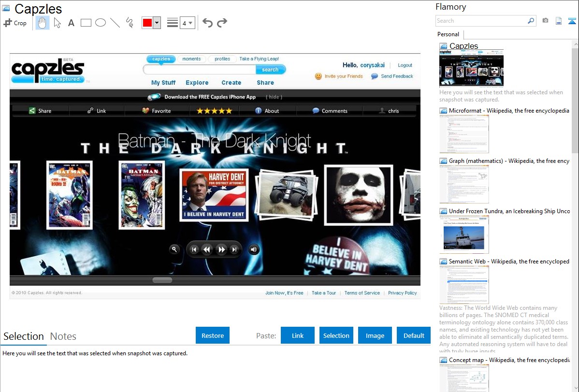This screenshot has width=579, height=392.
Task: Open the color picker dropdown arrow
Action: 157,23
